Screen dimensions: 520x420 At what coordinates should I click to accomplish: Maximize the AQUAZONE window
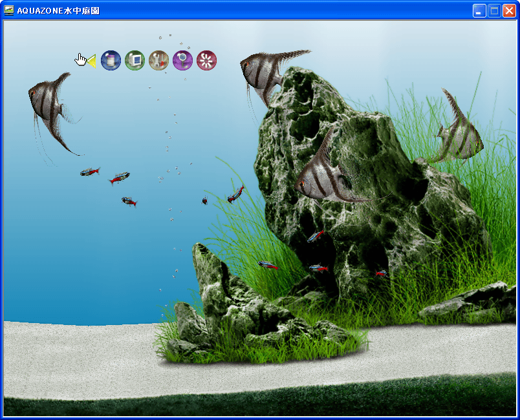(494, 11)
